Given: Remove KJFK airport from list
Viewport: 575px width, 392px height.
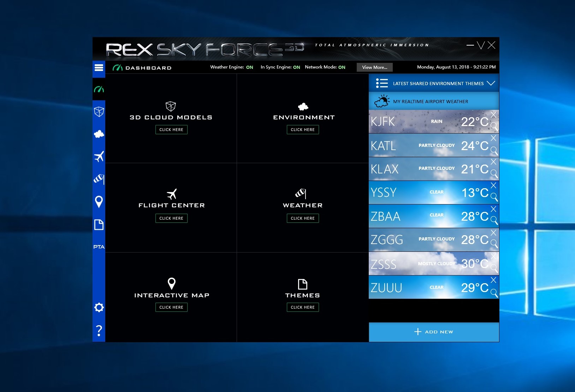Looking at the screenshot, I should 493,115.
